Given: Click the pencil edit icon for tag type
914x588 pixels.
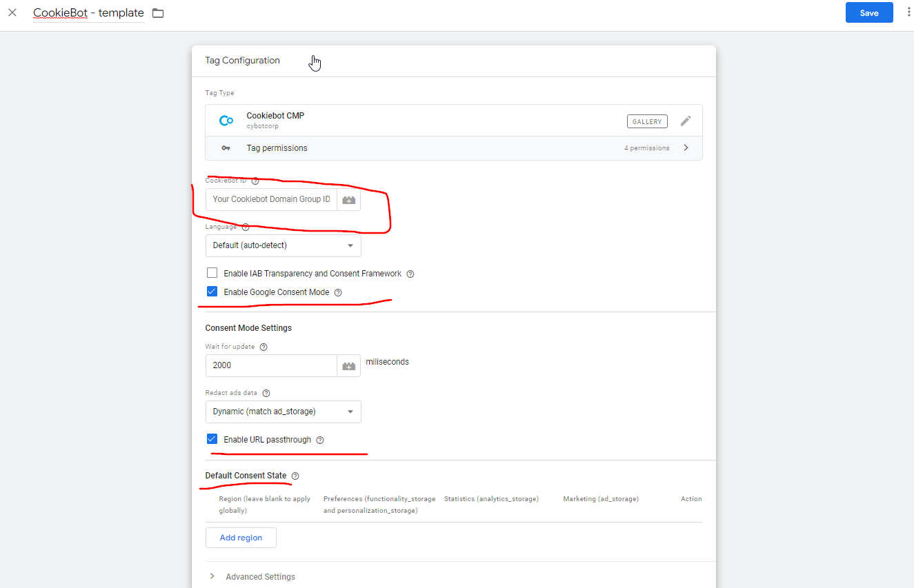Looking at the screenshot, I should (685, 121).
